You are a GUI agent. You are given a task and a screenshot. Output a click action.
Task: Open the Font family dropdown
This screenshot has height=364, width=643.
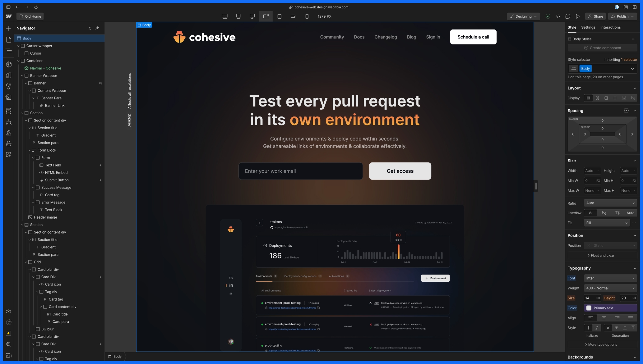click(610, 278)
